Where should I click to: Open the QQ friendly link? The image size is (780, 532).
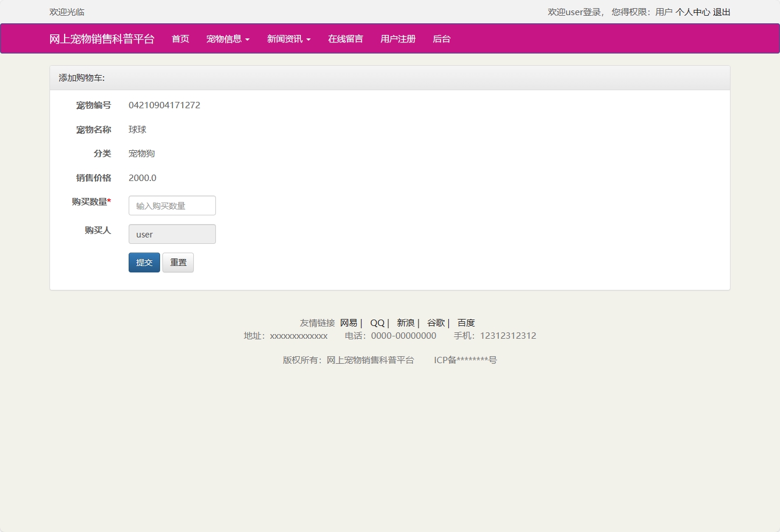(377, 323)
